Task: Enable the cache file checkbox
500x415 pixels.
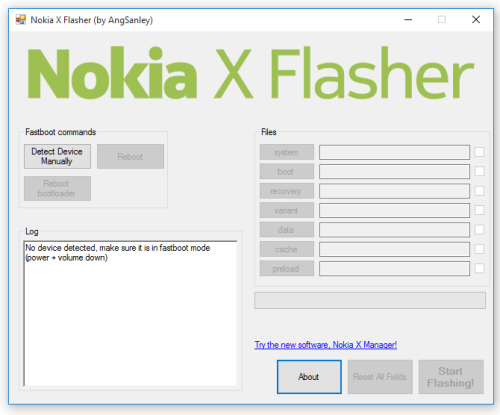Action: pyautogui.click(x=479, y=249)
